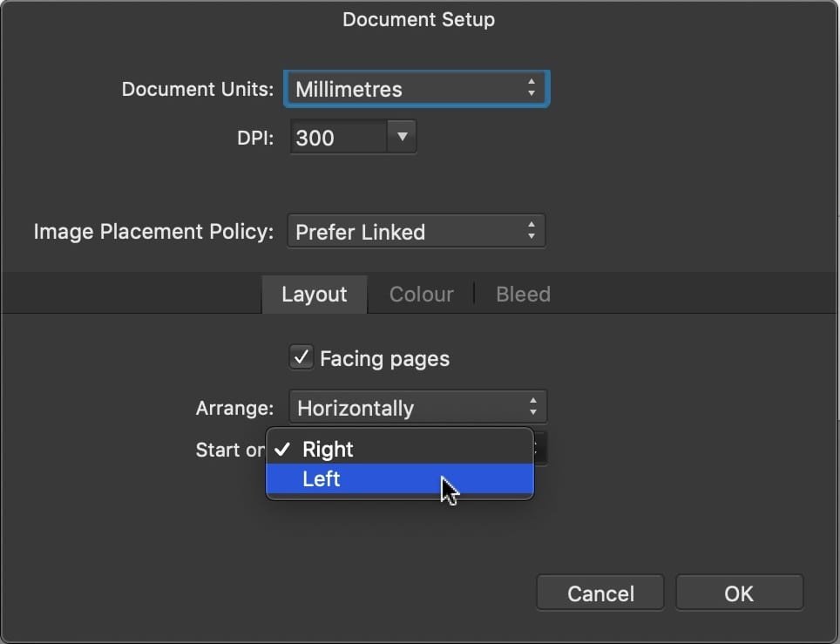
Task: Switch to the Colour tab
Action: click(421, 294)
